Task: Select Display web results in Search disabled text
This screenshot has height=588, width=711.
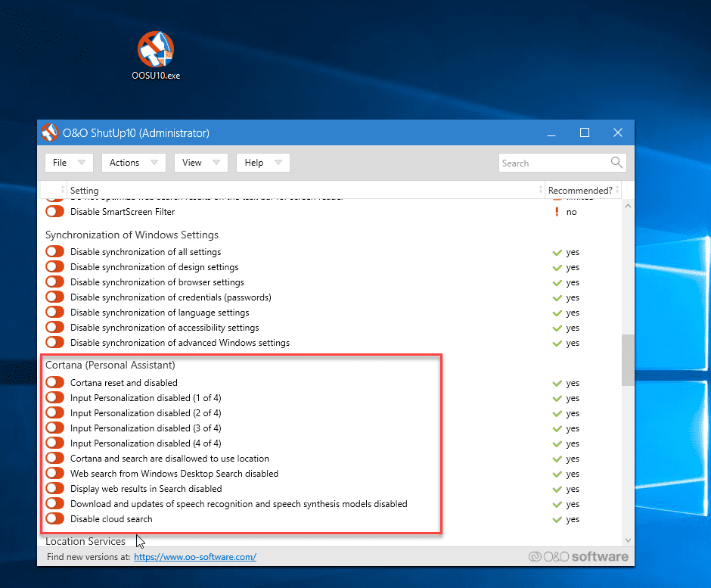Action: [x=146, y=489]
